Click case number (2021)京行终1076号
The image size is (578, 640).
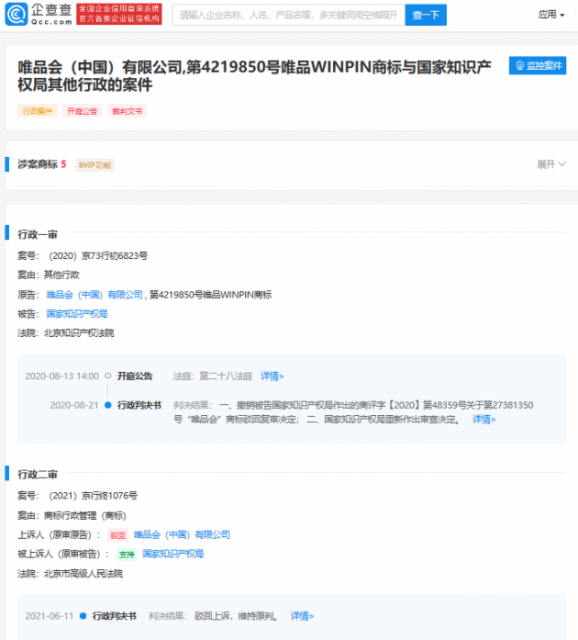pos(93,496)
